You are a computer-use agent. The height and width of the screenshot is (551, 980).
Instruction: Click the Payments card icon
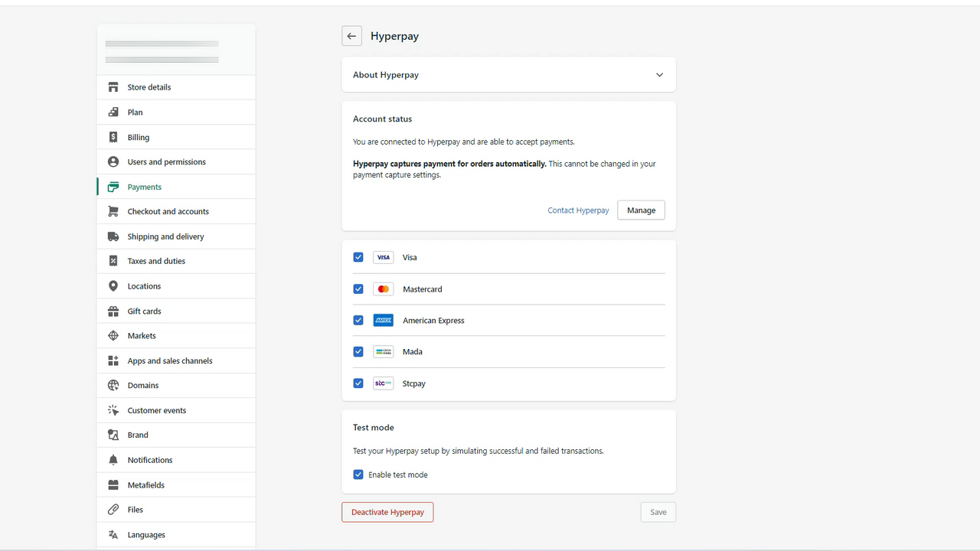(x=113, y=187)
